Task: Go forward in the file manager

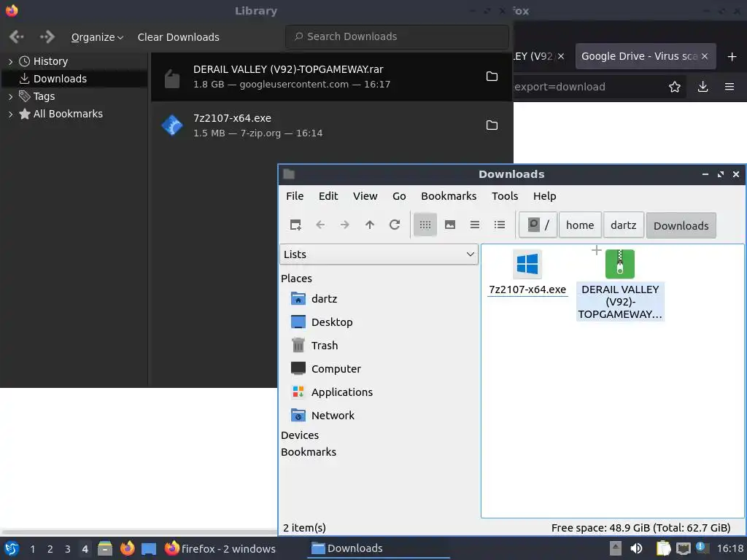Action: point(345,225)
